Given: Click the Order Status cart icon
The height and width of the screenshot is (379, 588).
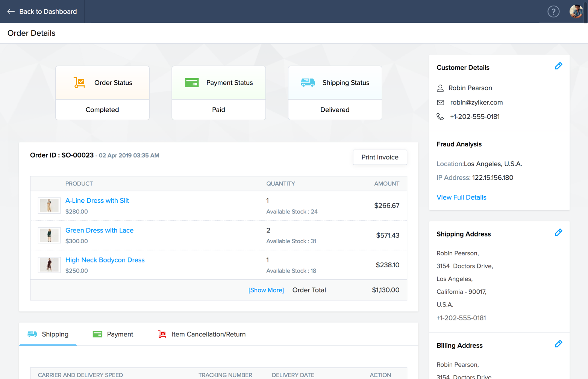Looking at the screenshot, I should (x=79, y=83).
